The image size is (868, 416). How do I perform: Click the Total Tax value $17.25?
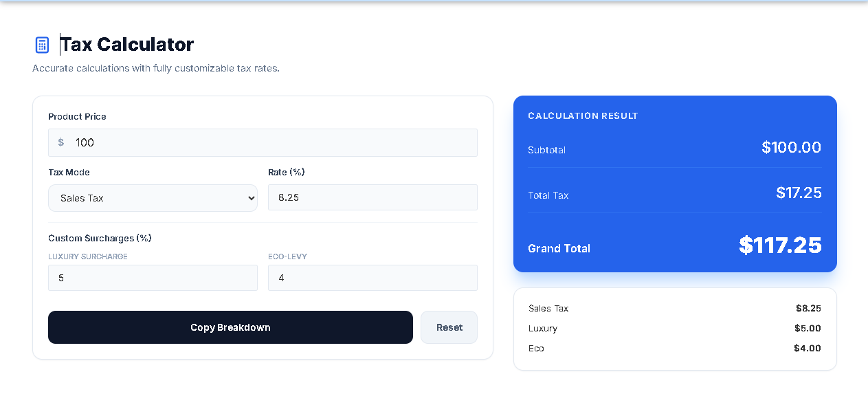(x=799, y=193)
